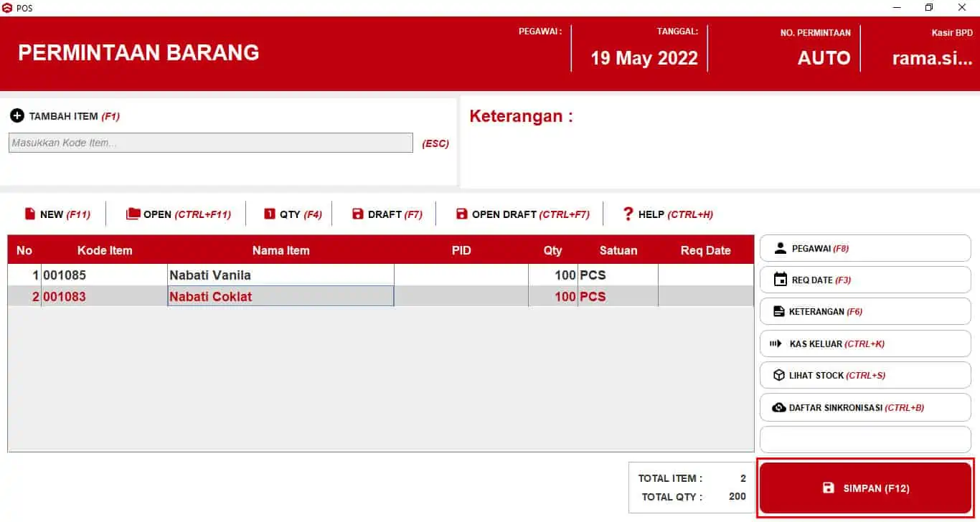Viewport: 980px width, 522px height.
Task: Click the PEGAWAI (F8) button
Action: tap(865, 248)
